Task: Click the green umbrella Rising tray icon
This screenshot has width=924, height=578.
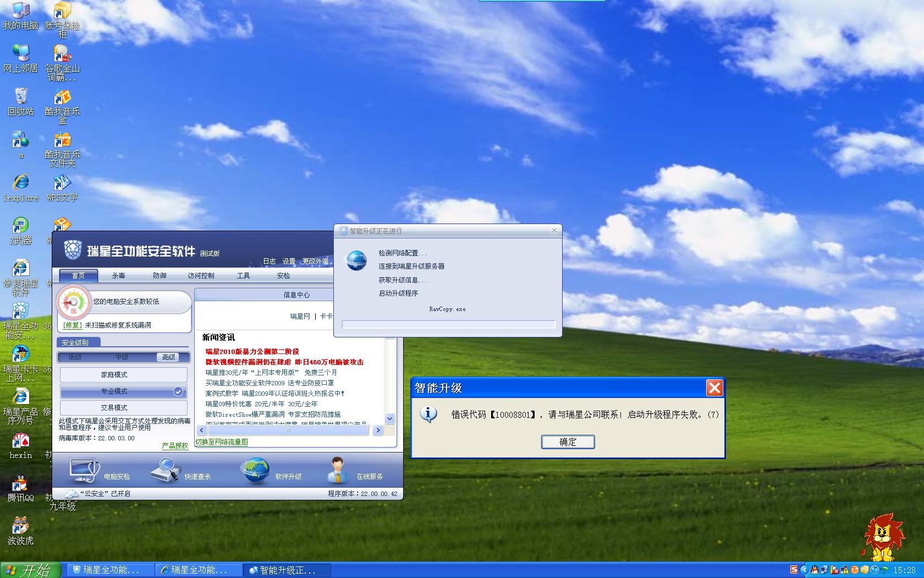Action: pos(884,570)
